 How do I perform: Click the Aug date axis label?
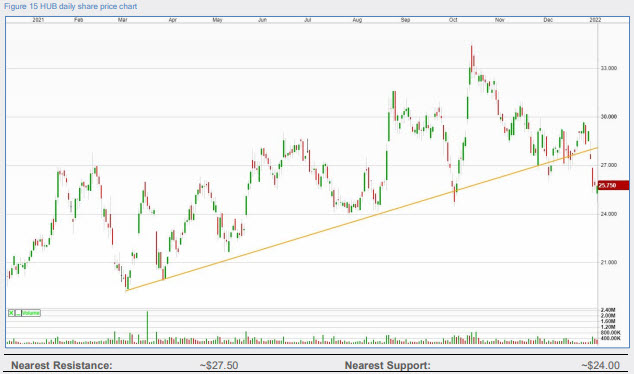click(x=357, y=20)
